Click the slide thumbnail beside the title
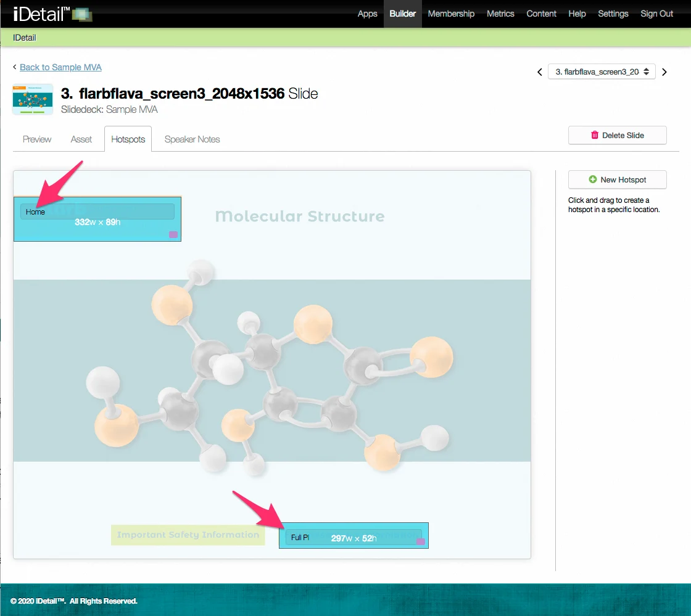Viewport: 691px width, 616px height. click(33, 99)
